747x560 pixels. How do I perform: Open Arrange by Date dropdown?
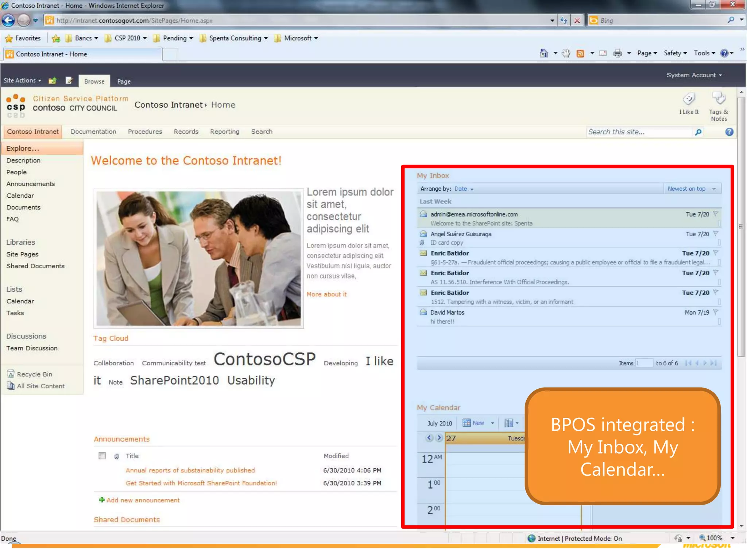pyautogui.click(x=464, y=189)
